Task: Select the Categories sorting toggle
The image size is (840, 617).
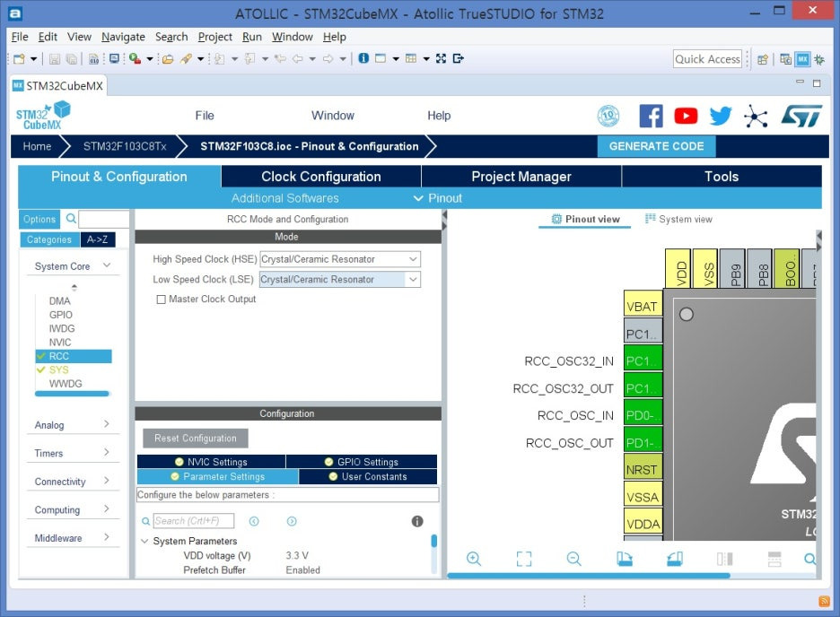Action: pyautogui.click(x=49, y=239)
